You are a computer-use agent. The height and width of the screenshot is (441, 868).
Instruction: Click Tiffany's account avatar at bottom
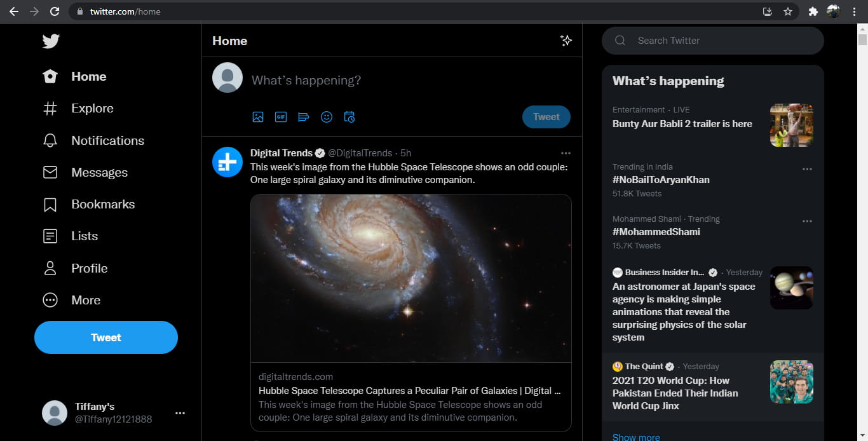pos(55,413)
